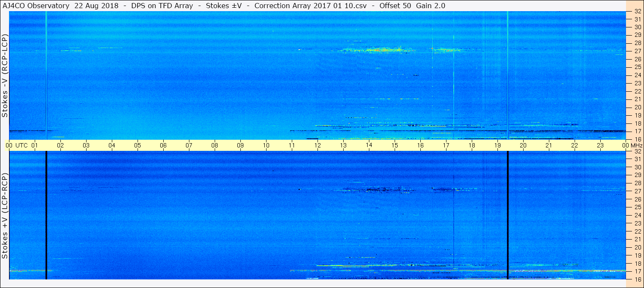Click the 30 MHz label of the Stokes -V panel
The image size is (644, 288).
(x=638, y=27)
